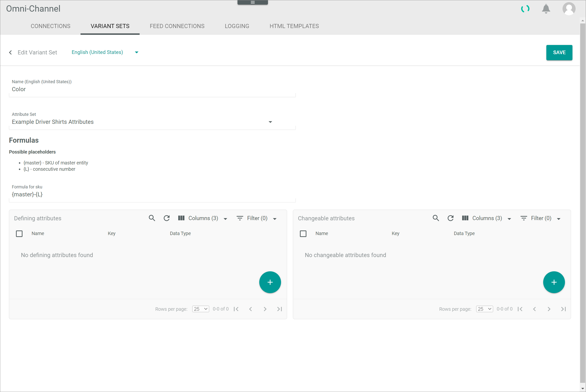The image size is (586, 392).
Task: Check select-all box in Changeable attributes
Action: [303, 234]
